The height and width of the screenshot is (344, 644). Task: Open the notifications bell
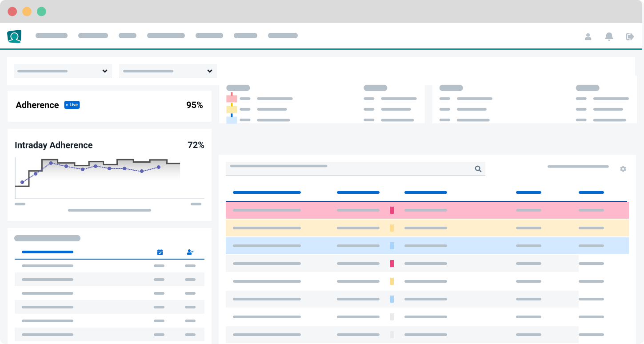coord(609,36)
